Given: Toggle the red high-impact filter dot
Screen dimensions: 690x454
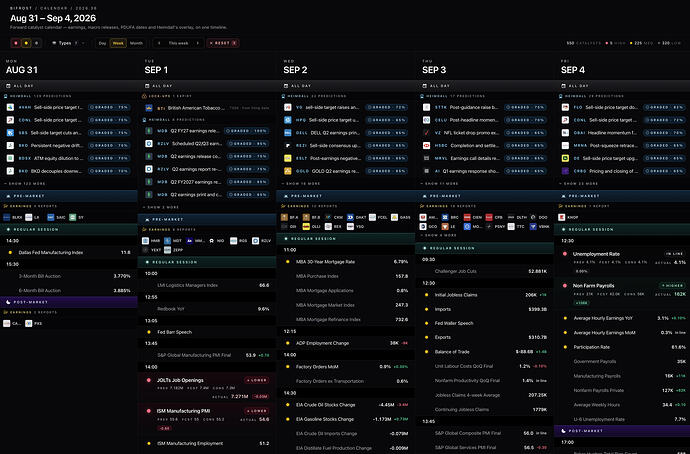Looking at the screenshot, I should (16, 43).
